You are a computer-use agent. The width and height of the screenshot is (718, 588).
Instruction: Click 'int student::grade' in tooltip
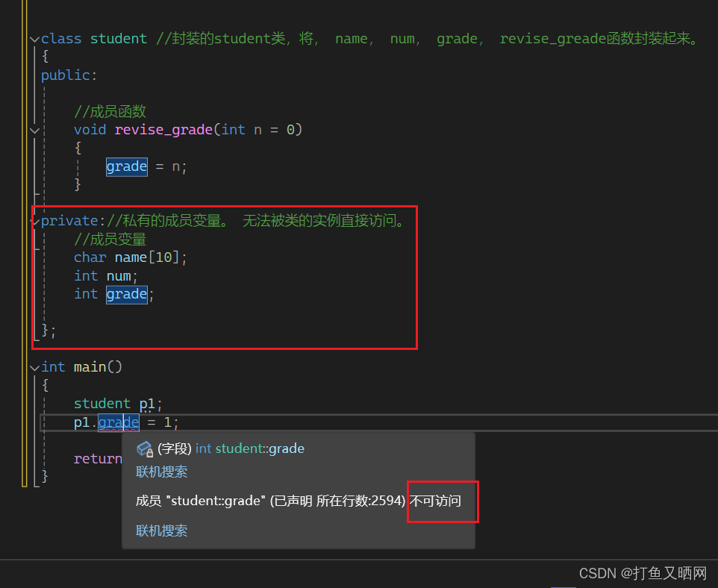click(250, 448)
